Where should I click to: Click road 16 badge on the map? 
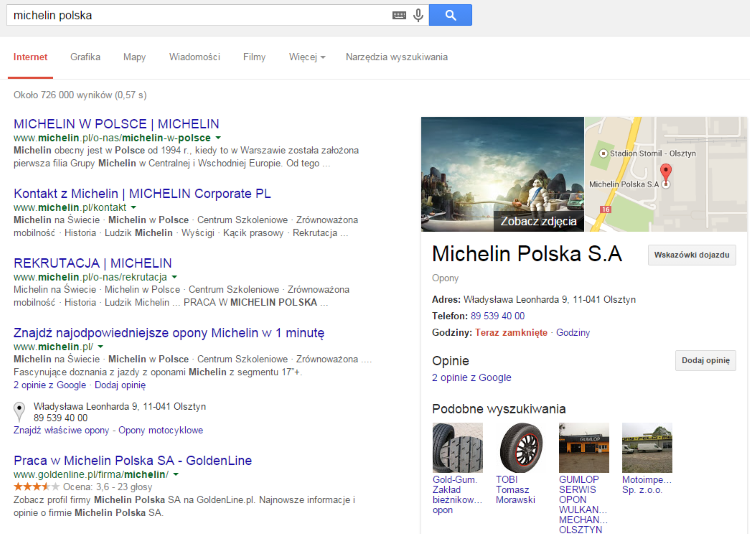point(606,210)
